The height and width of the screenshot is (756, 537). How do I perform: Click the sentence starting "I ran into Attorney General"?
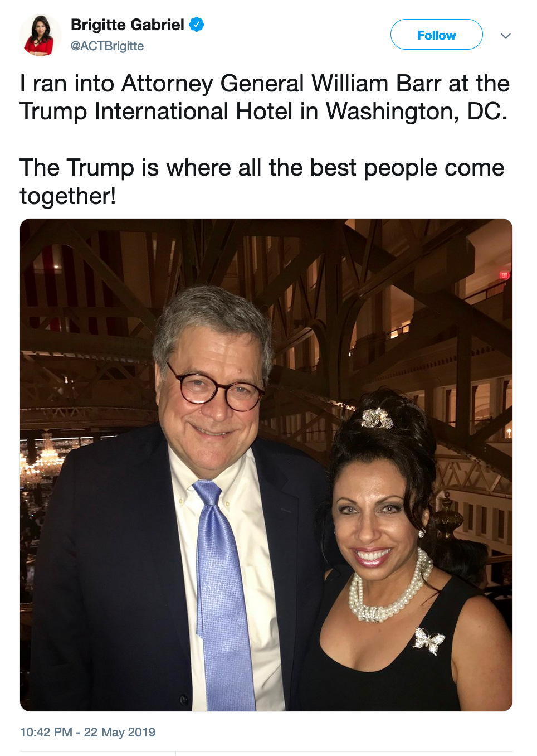[264, 98]
